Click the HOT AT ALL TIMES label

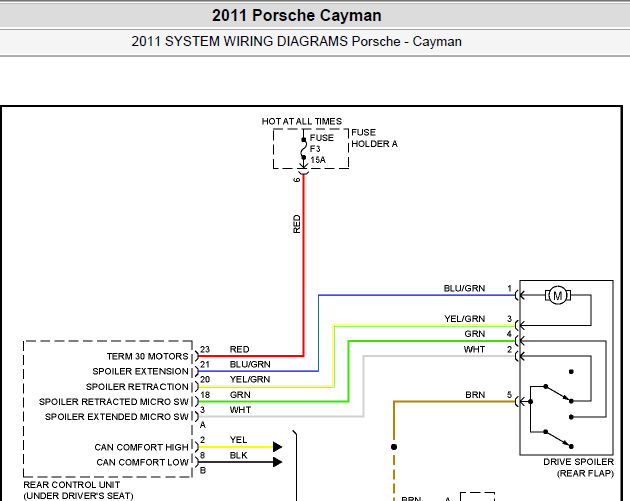[x=302, y=121]
